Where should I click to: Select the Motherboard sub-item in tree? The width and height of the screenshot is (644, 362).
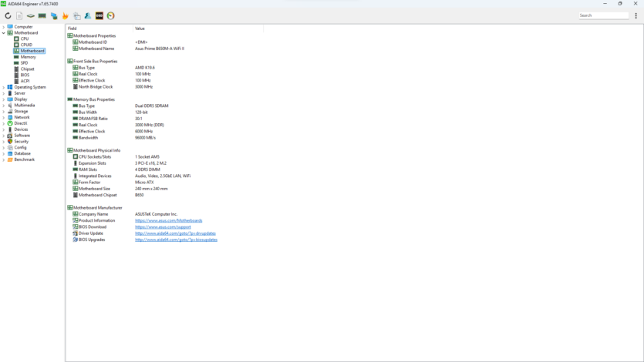coord(32,51)
